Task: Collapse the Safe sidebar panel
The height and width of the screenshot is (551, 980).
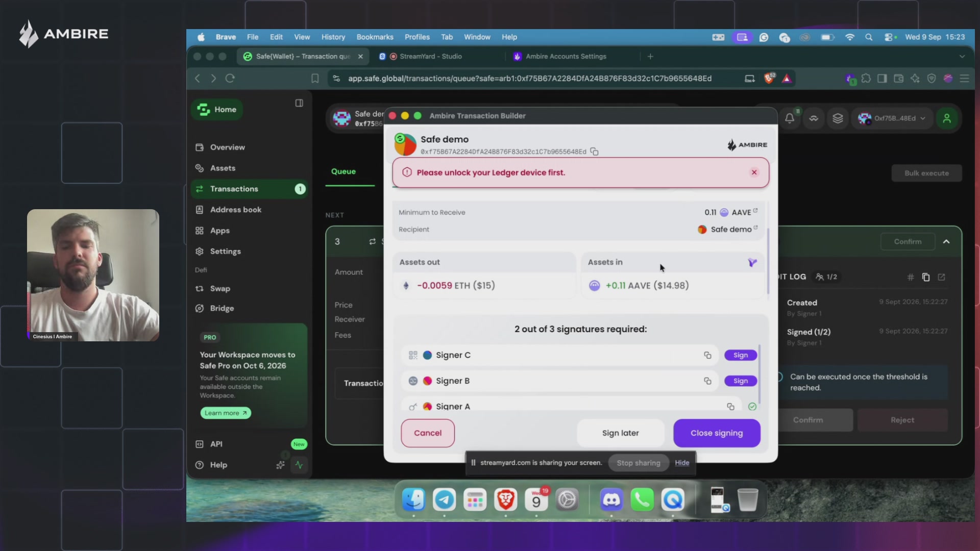Action: [x=299, y=103]
